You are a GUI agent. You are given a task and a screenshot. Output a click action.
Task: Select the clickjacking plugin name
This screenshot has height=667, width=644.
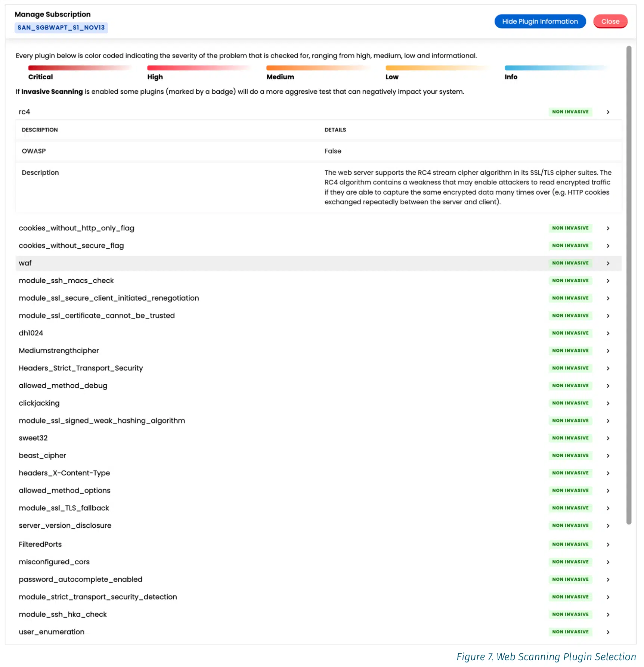tap(39, 403)
